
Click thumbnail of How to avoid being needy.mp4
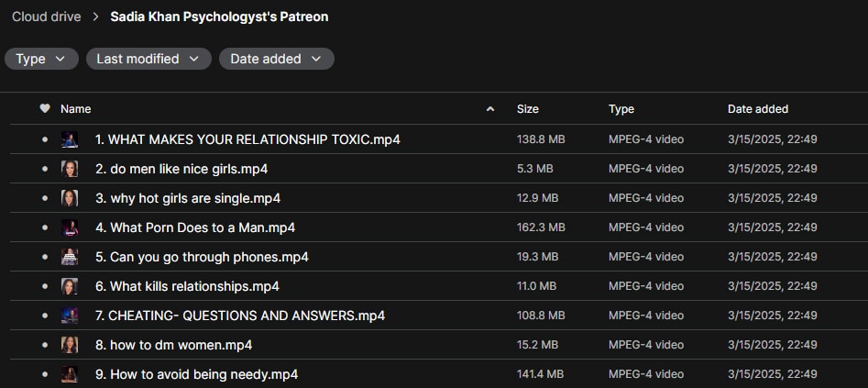point(69,374)
